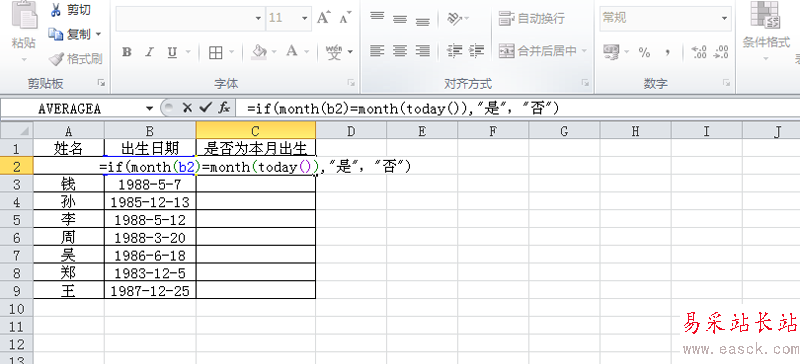Expand Copy options arrow
This screenshot has width=800, height=364.
(x=98, y=34)
